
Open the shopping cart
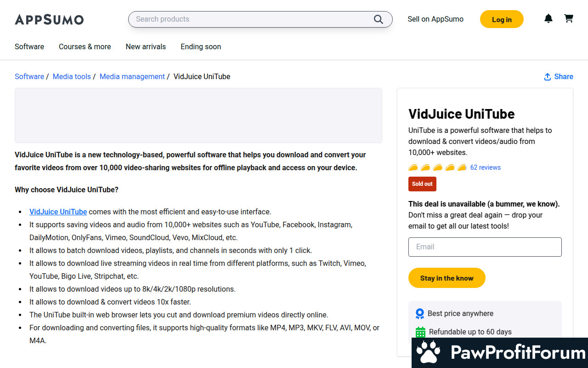[x=569, y=18]
